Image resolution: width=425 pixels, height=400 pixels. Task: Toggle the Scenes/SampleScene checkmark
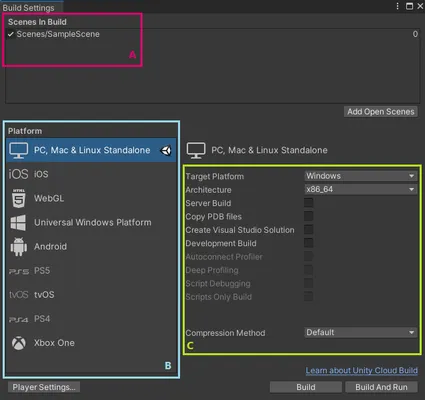[x=11, y=34]
